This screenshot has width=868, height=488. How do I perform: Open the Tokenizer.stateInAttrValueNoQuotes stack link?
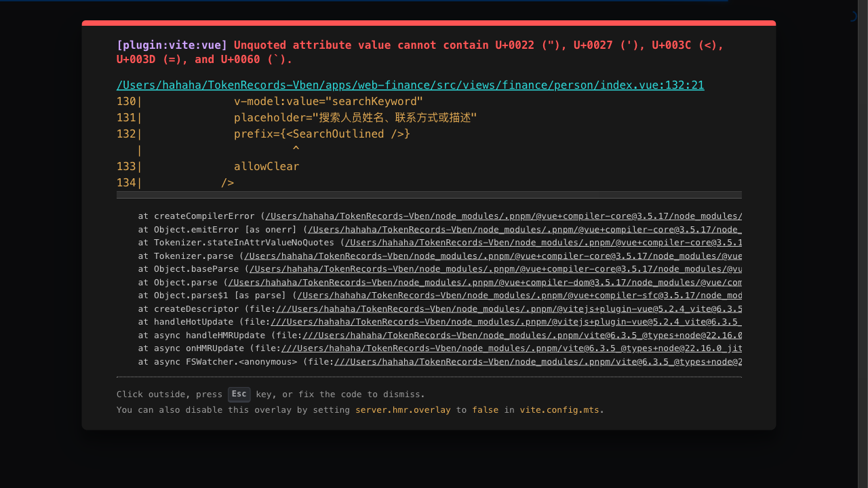pyautogui.click(x=542, y=243)
